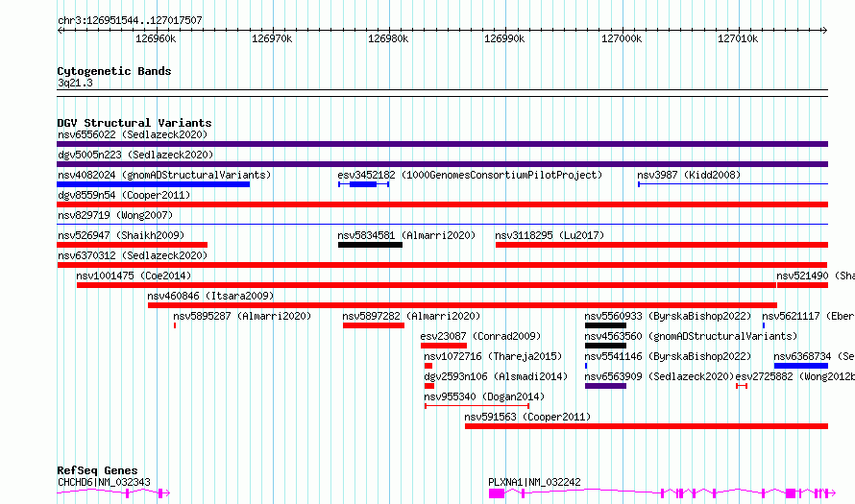Click the red esv2725882 variant glyph

click(x=742, y=386)
